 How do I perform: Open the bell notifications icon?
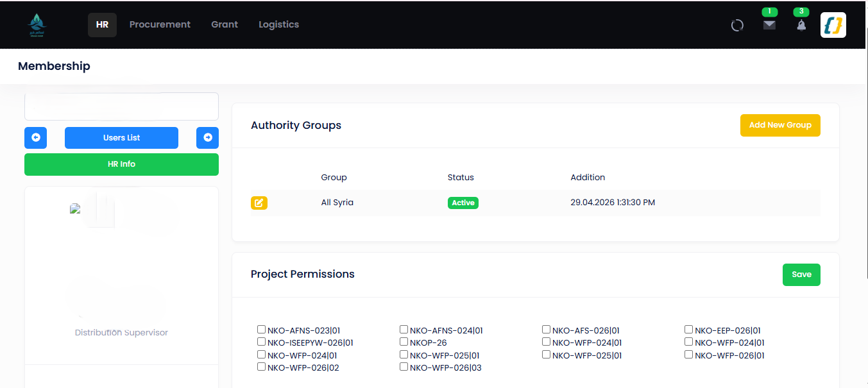[801, 25]
